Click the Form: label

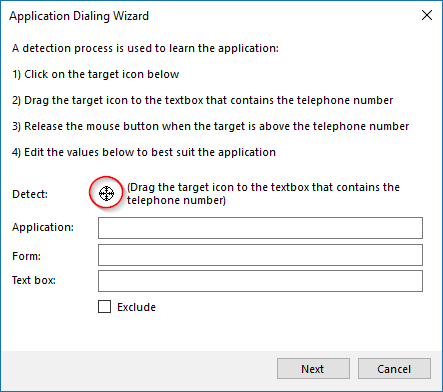click(26, 256)
